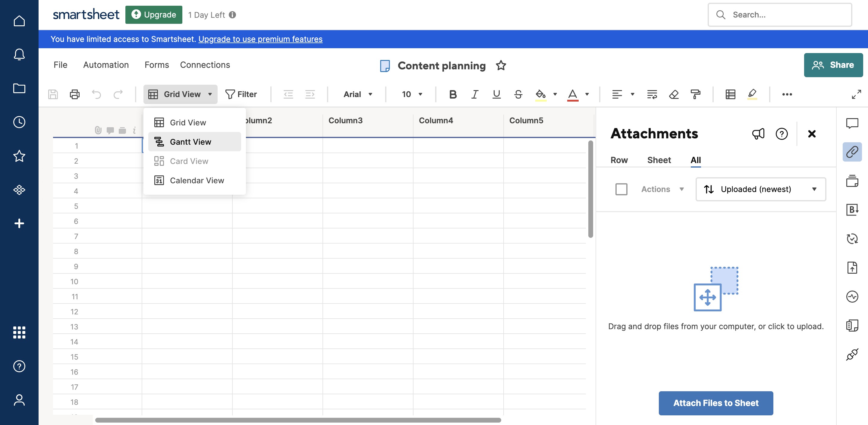Open the conversations icon in right rail
This screenshot has height=425, width=868.
(x=851, y=123)
